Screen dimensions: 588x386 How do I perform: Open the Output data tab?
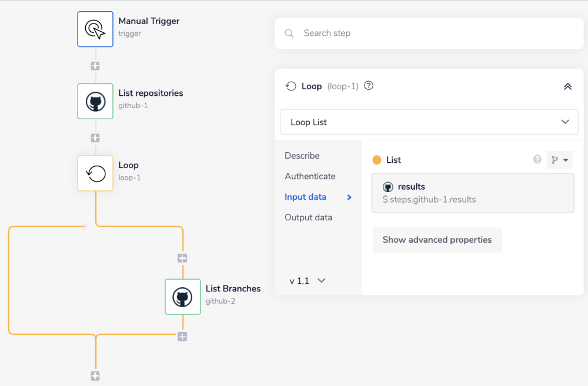[x=308, y=217]
